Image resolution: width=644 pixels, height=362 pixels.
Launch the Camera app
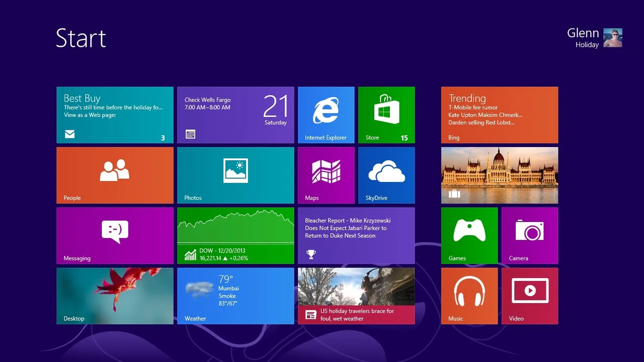pos(529,235)
